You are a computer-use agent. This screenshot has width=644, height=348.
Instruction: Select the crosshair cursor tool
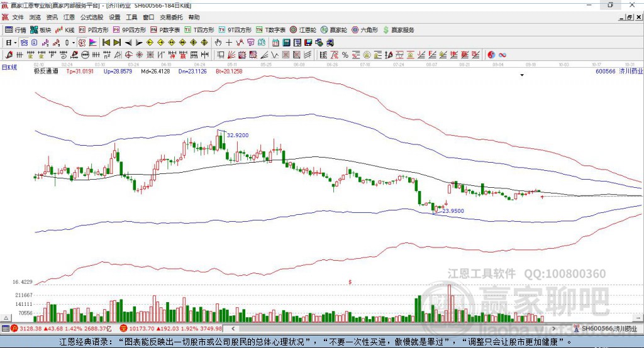click(229, 43)
